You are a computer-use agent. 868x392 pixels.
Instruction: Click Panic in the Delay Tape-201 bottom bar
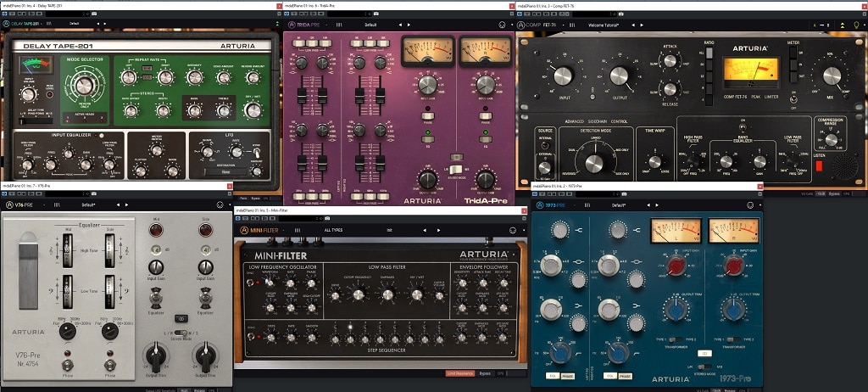click(244, 198)
